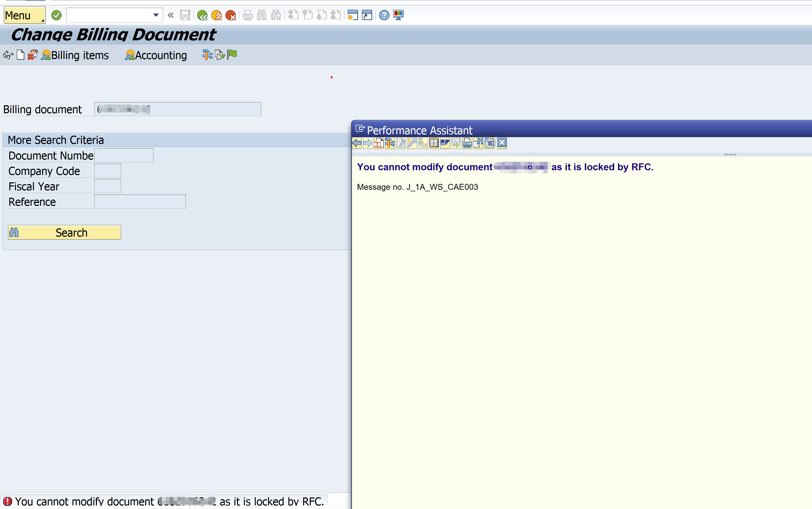Click the output document icon
This screenshot has height=509, width=812.
(x=220, y=54)
